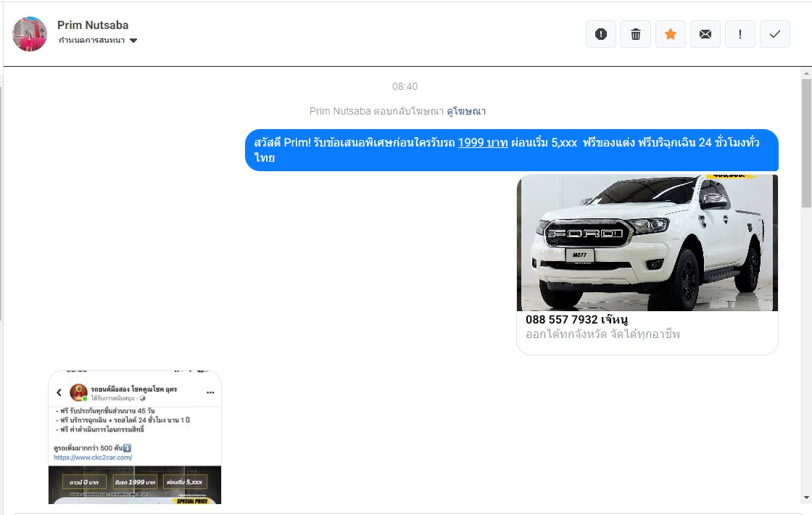Click the Prim Nutsaba contact name
Screen dimensions: 812x515
click(x=93, y=25)
